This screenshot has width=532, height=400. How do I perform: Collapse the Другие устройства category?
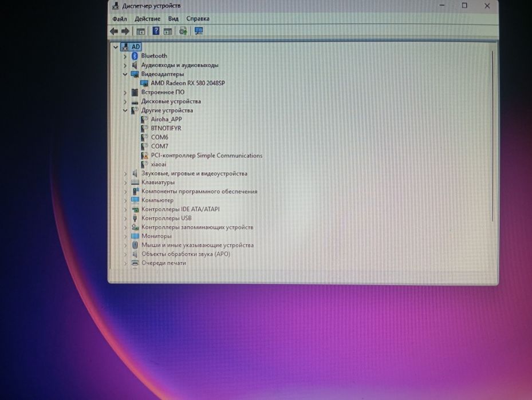(125, 110)
